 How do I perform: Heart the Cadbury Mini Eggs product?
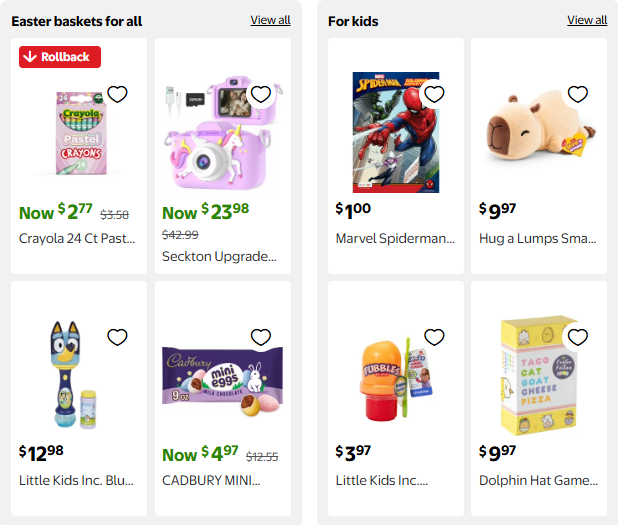tap(261, 337)
